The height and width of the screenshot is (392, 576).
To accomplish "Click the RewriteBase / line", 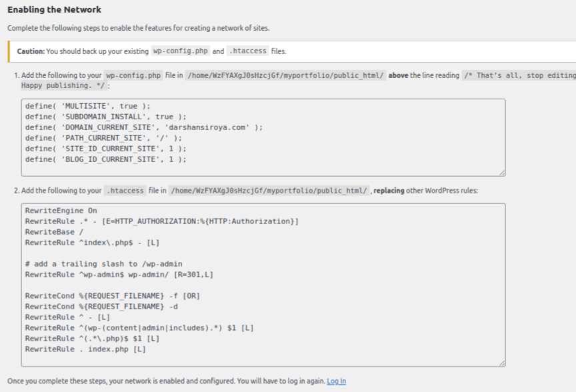I will [x=55, y=232].
